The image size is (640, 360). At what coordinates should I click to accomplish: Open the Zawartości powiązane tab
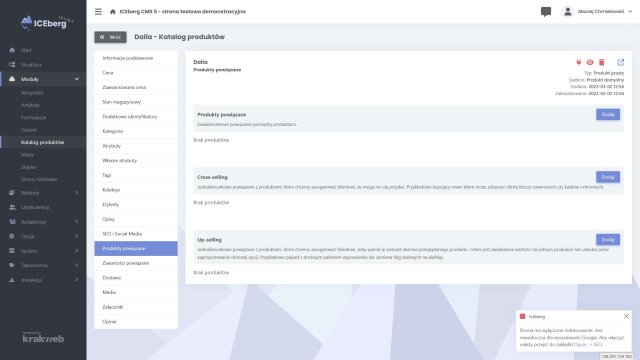[136, 263]
